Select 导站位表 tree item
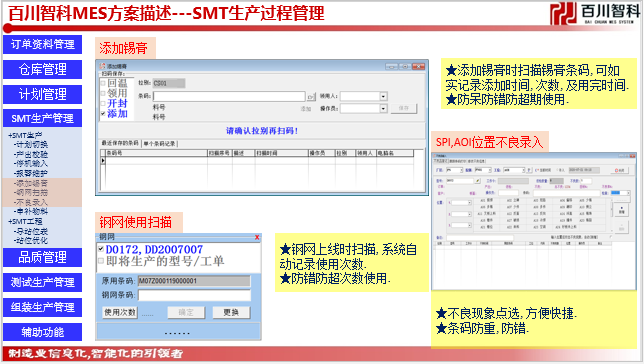Image resolution: width=644 pixels, height=364 pixels. (31, 231)
